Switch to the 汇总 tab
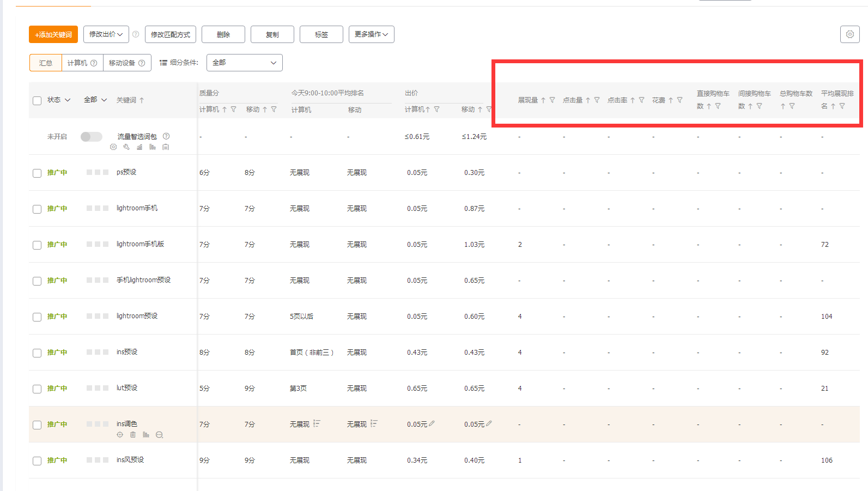The width and height of the screenshot is (868, 491). (x=46, y=63)
